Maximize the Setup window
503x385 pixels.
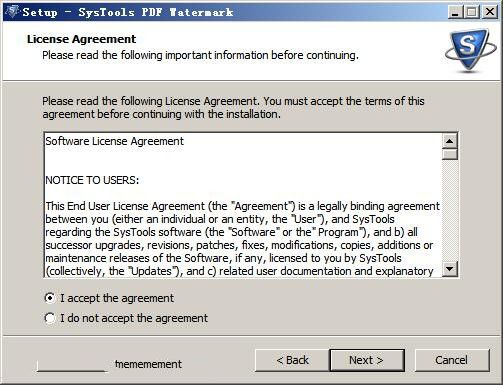point(472,12)
